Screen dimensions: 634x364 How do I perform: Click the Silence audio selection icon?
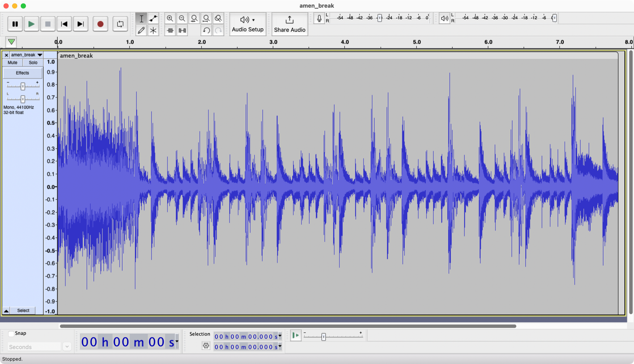(x=182, y=30)
